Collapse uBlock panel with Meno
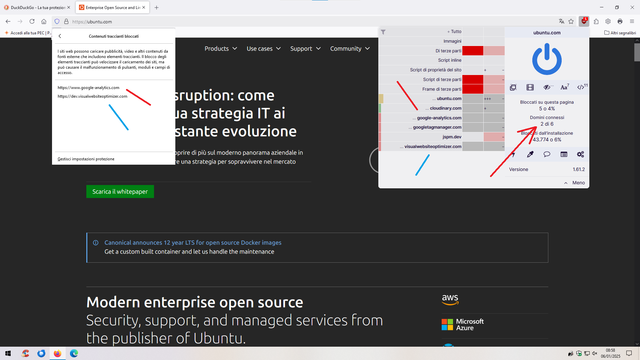The height and width of the screenshot is (360, 640). [x=575, y=182]
